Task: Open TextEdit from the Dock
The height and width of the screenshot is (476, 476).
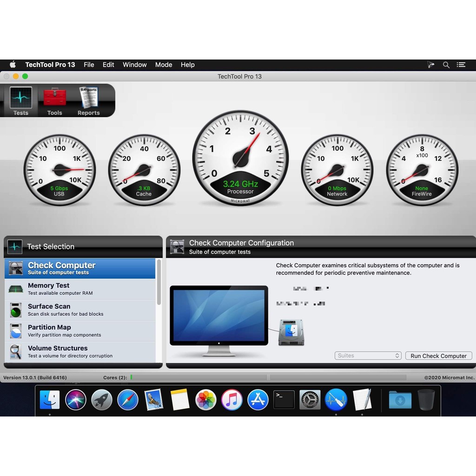Action: [362, 399]
